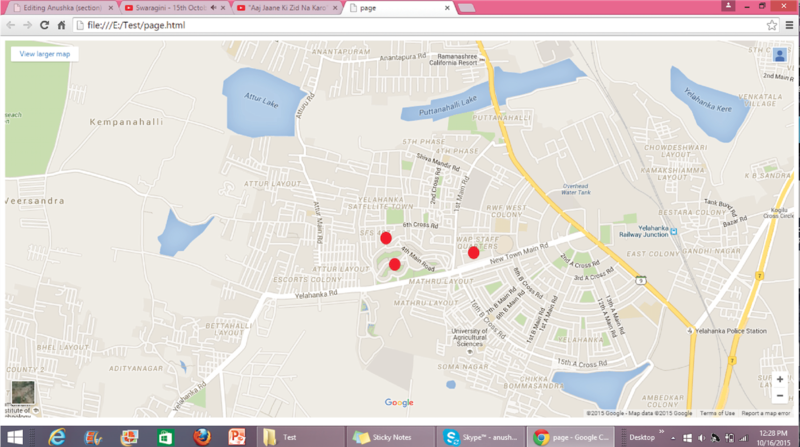Click Report a map error
This screenshot has height=447, width=800.
pyautogui.click(x=767, y=413)
